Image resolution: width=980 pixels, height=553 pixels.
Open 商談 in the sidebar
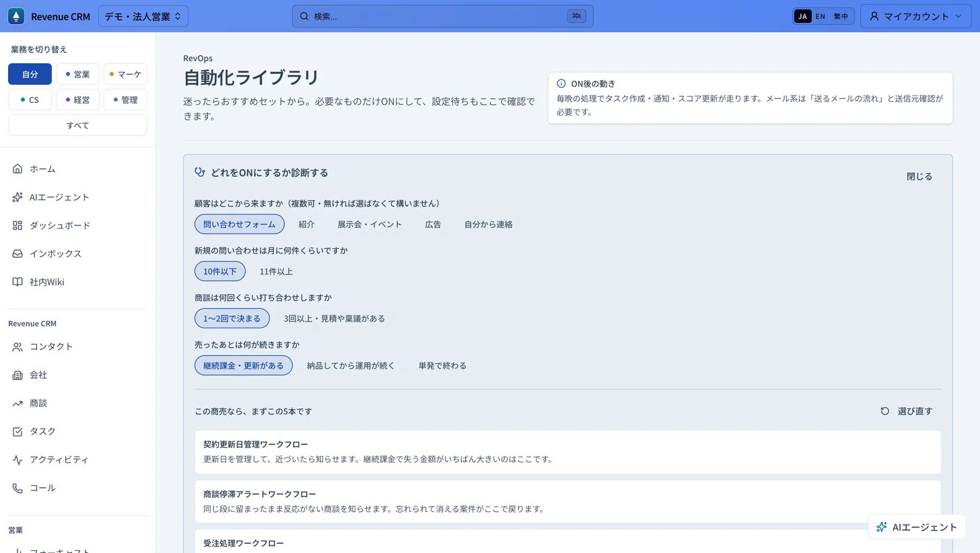77,403
